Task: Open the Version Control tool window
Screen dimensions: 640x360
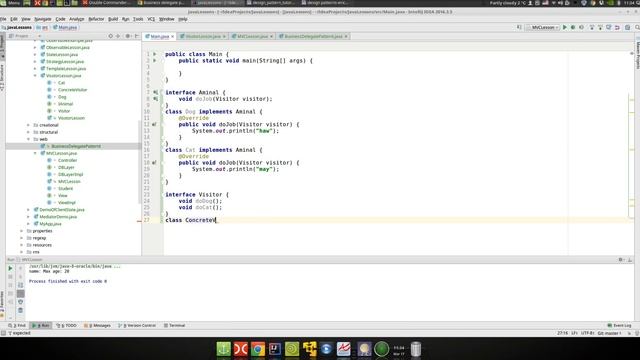Action: coord(137,325)
